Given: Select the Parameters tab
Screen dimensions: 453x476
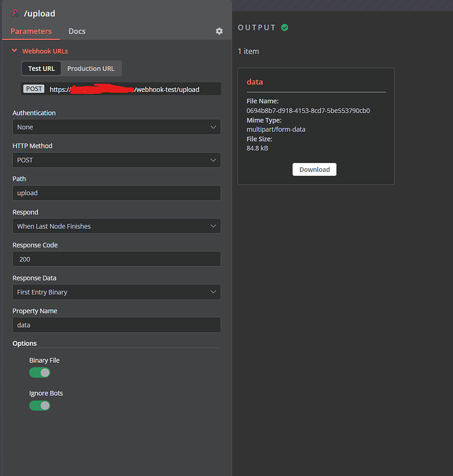Looking at the screenshot, I should pyautogui.click(x=31, y=31).
